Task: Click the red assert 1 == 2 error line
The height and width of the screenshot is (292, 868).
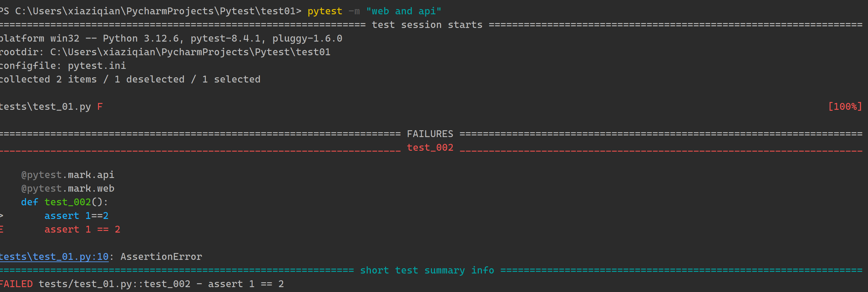Action: [x=82, y=229]
